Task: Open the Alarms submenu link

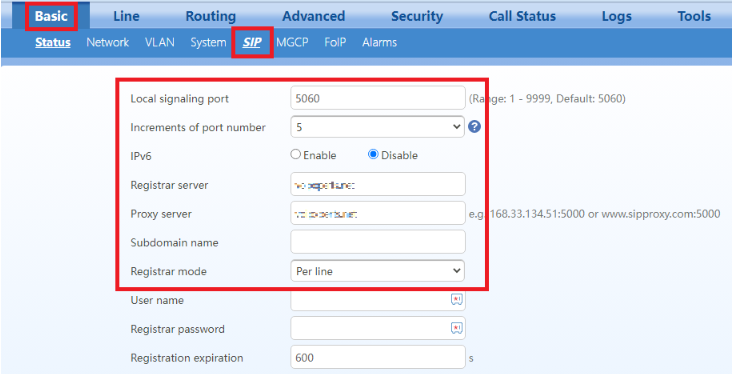Action: 380,42
